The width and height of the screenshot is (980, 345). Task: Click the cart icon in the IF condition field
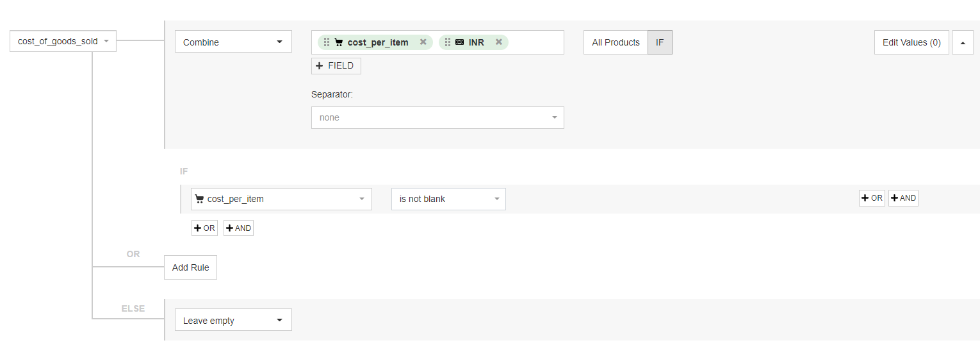click(x=199, y=199)
